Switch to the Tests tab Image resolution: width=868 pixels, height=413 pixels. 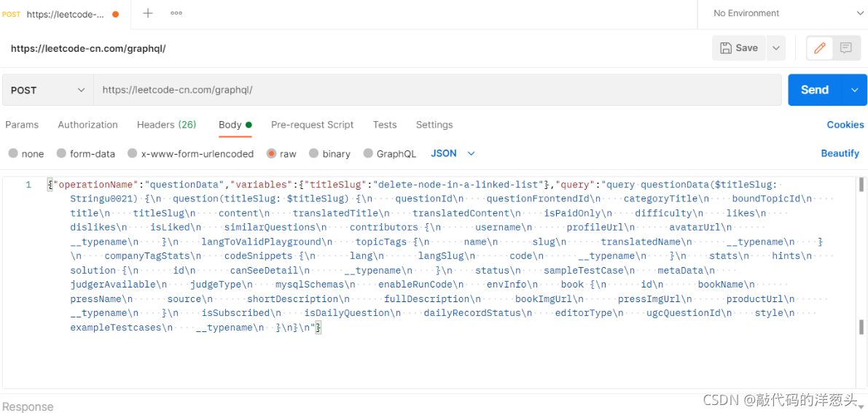pos(385,125)
